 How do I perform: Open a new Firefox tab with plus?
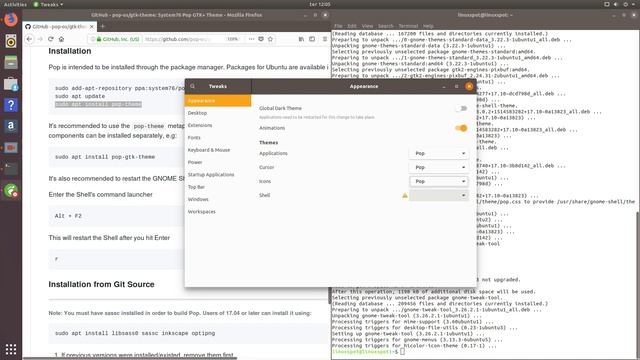pyautogui.click(x=103, y=27)
